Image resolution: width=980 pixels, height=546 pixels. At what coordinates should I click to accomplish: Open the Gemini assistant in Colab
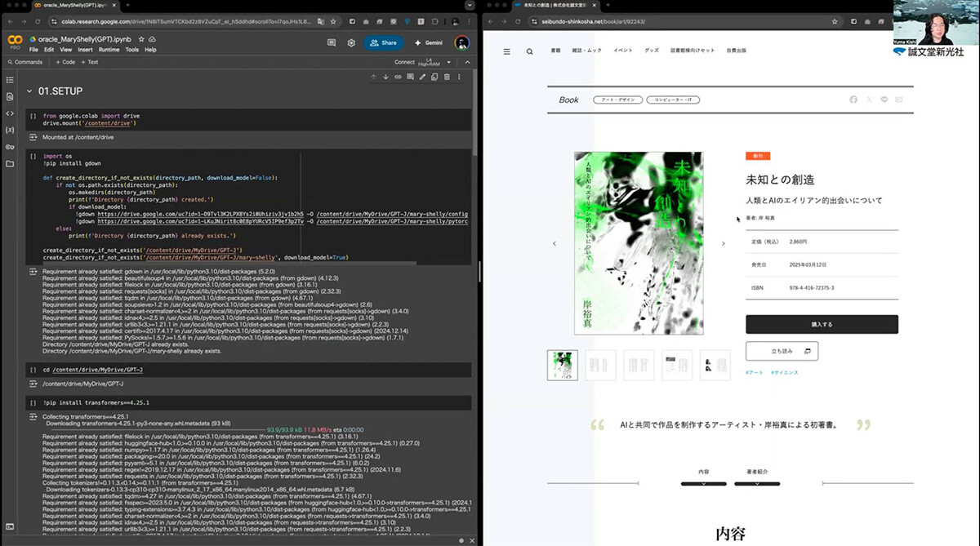(430, 42)
